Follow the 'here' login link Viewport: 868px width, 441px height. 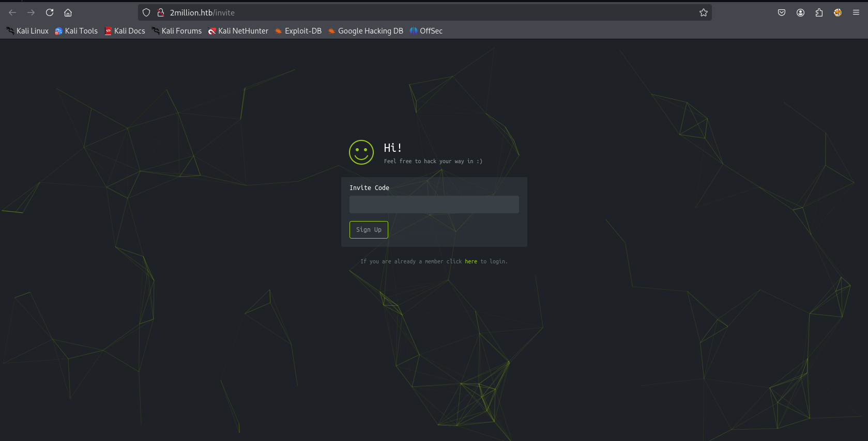point(470,261)
